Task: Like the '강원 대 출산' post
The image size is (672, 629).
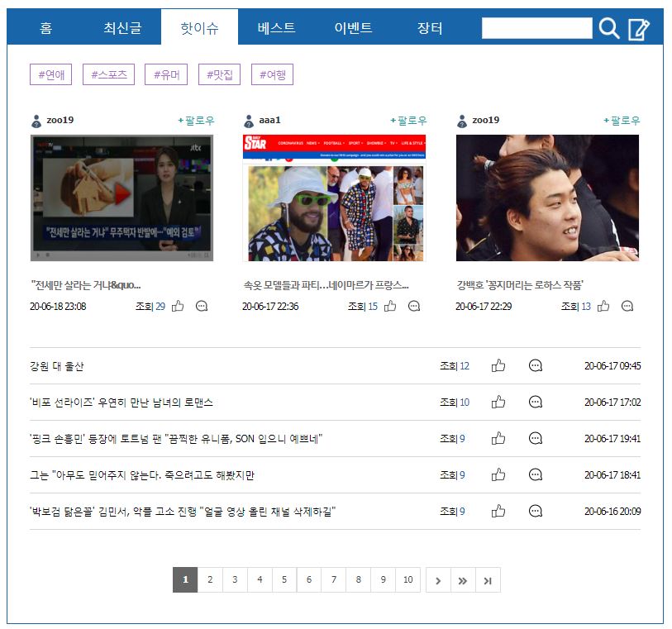Action: [498, 366]
